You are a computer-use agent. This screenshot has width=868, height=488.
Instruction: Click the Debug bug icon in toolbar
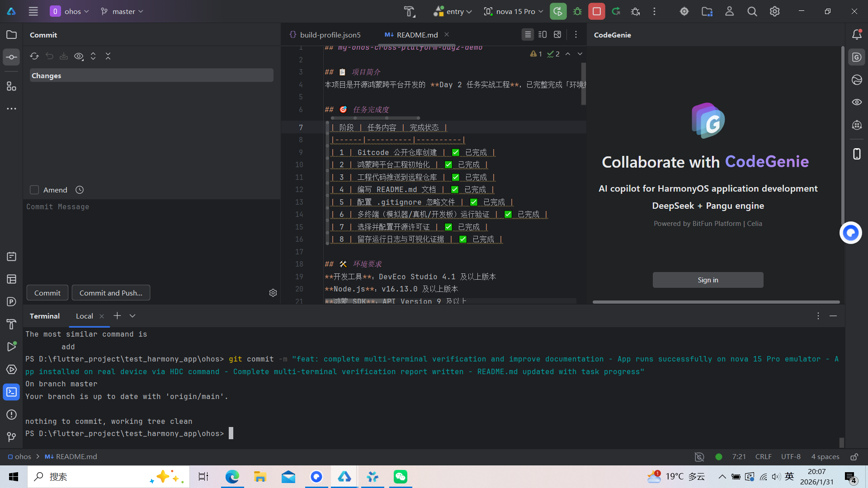tap(577, 11)
